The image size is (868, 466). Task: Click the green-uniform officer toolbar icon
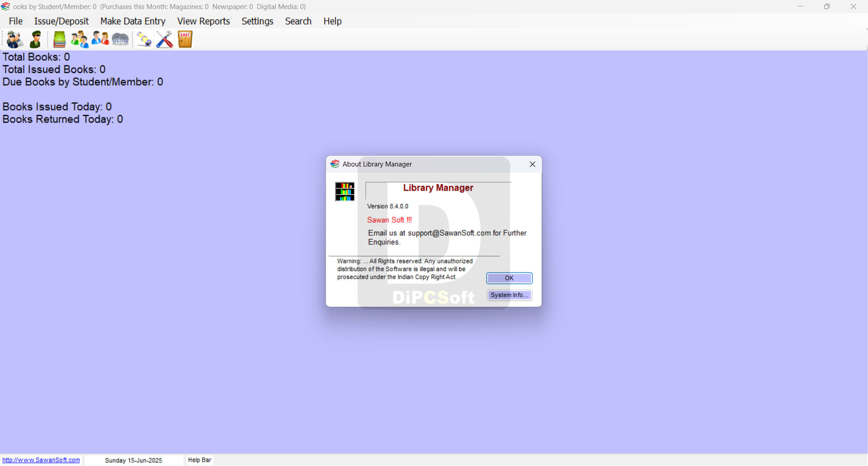point(36,39)
